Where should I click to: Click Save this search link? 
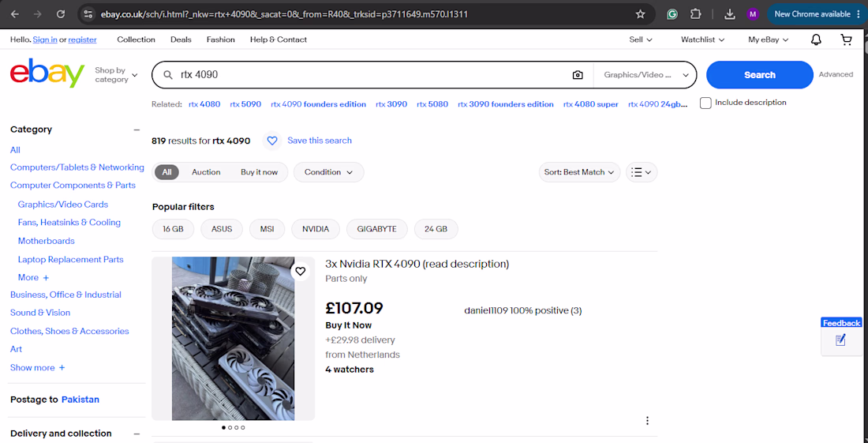(x=320, y=141)
